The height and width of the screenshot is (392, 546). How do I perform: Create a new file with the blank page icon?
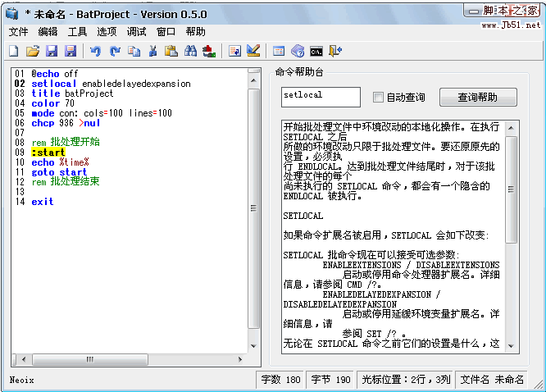13,51
